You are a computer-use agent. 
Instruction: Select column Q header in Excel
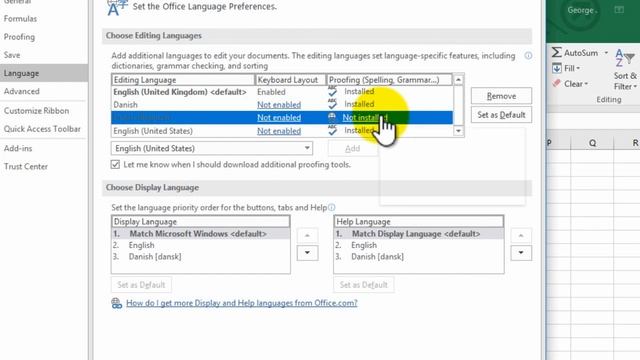click(592, 143)
